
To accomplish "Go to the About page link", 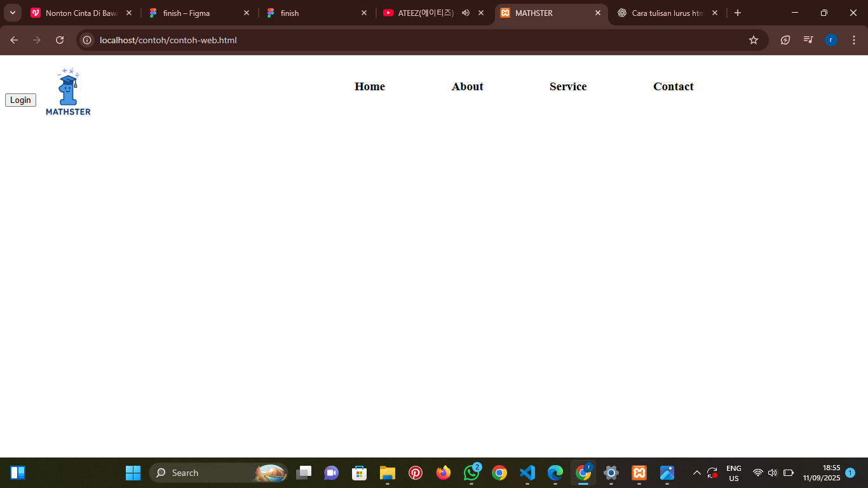I will [x=467, y=86].
